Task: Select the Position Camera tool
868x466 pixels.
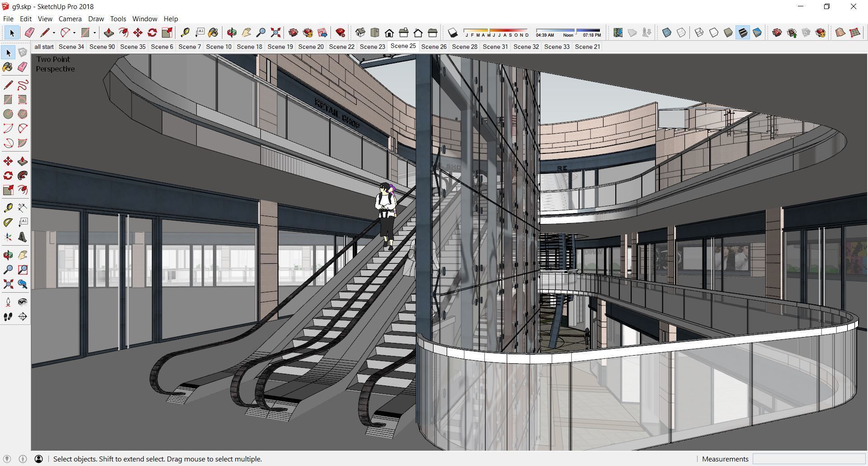Action: click(x=8, y=302)
